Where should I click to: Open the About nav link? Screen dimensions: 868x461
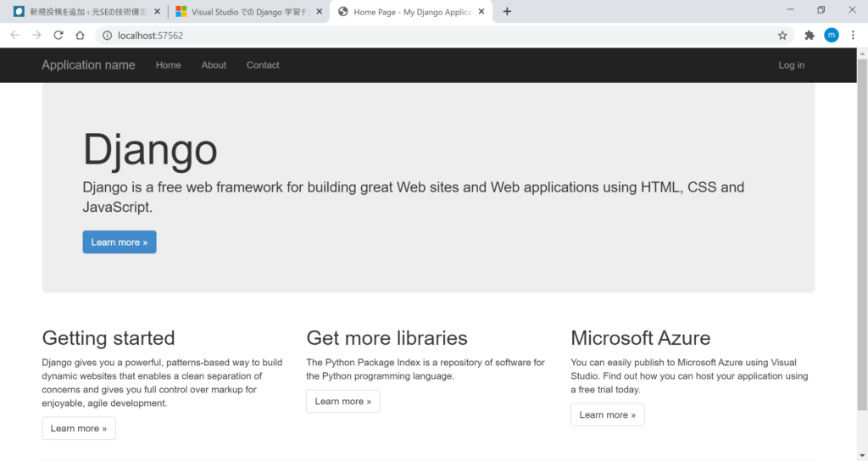tap(214, 65)
